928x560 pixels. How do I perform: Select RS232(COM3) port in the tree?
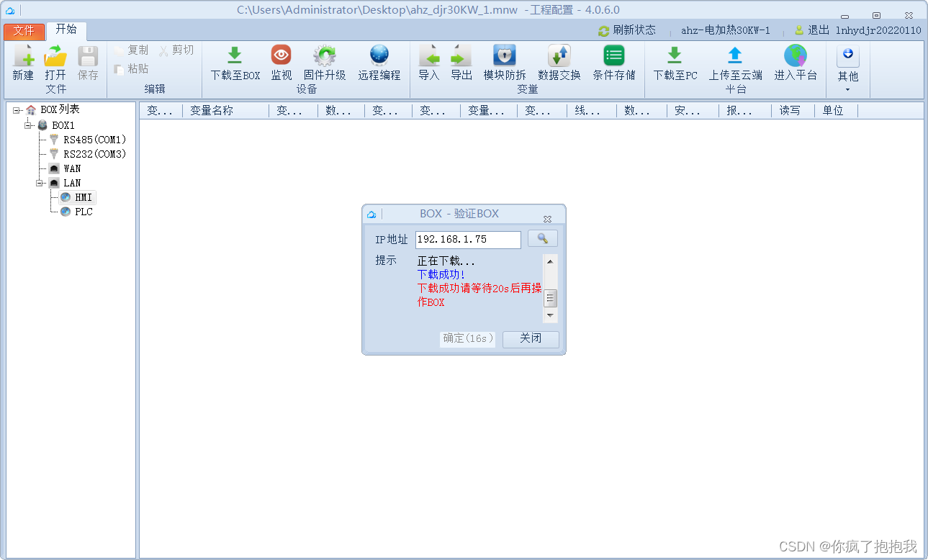[x=95, y=154]
